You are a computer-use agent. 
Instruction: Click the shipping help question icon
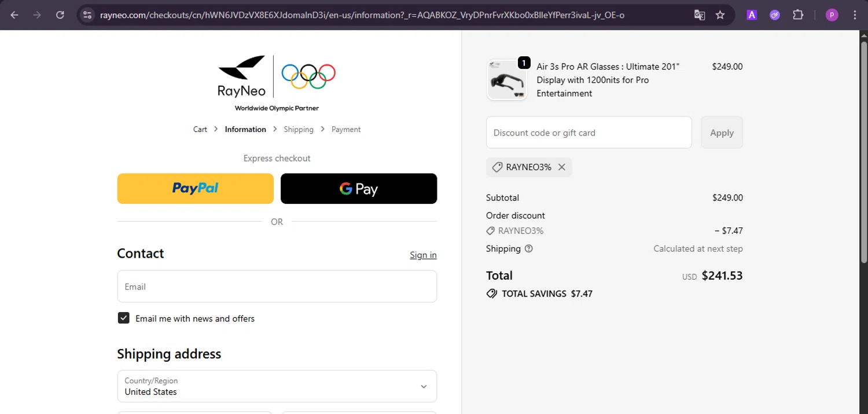[x=528, y=248]
